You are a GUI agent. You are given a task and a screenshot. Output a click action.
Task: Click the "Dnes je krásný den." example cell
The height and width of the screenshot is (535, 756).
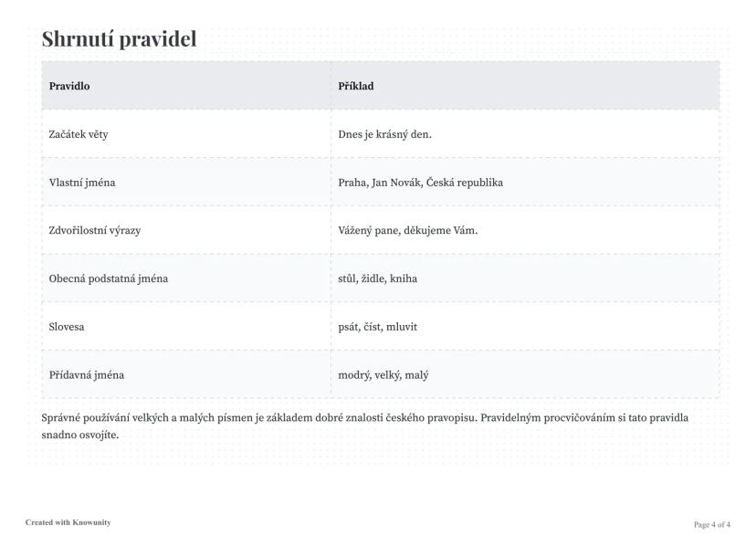(384, 134)
